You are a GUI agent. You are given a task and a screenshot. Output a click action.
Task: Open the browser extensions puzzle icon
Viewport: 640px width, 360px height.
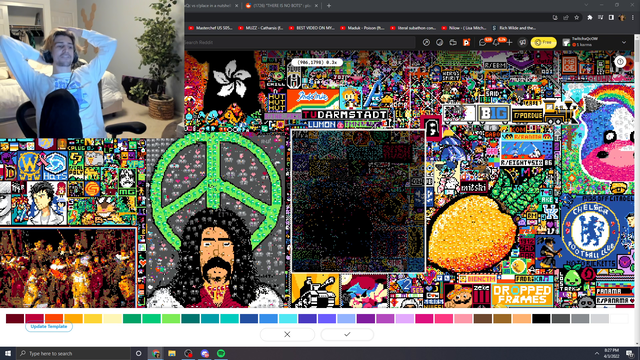pos(590,18)
